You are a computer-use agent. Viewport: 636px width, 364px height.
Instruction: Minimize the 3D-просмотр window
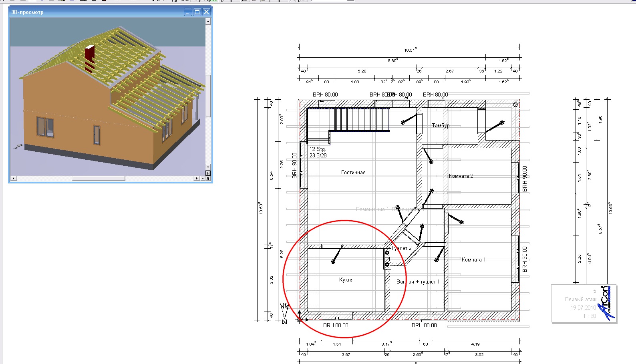pyautogui.click(x=188, y=12)
